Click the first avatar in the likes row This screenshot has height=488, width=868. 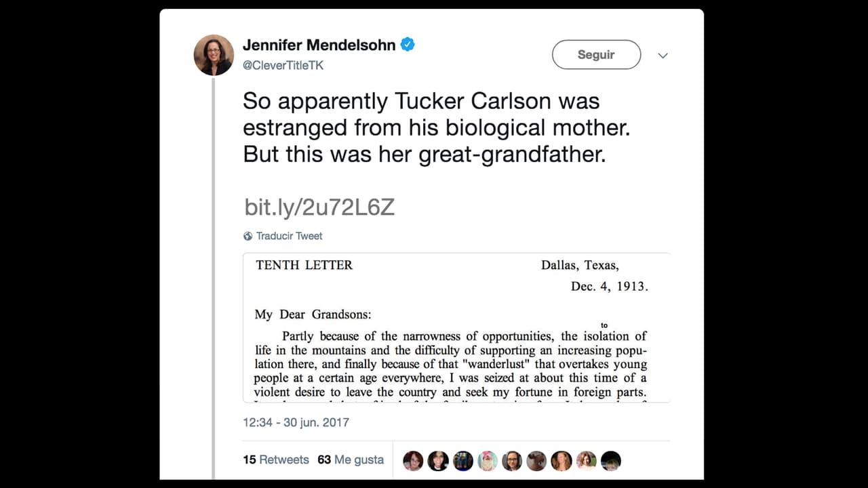click(x=413, y=460)
